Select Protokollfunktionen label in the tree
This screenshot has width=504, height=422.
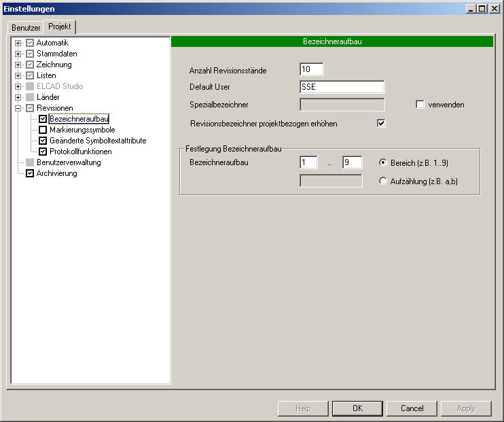pyautogui.click(x=81, y=152)
